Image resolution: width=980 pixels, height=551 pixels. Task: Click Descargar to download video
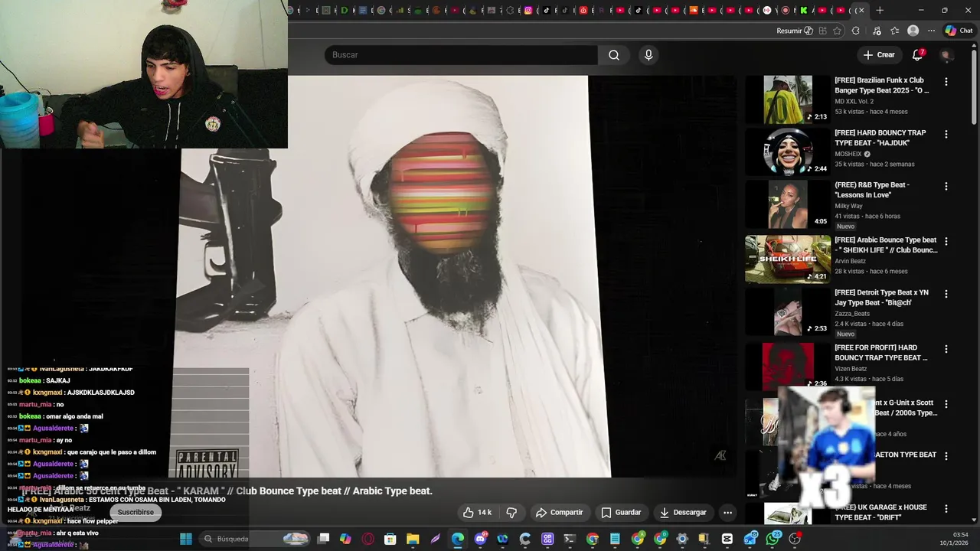(683, 512)
